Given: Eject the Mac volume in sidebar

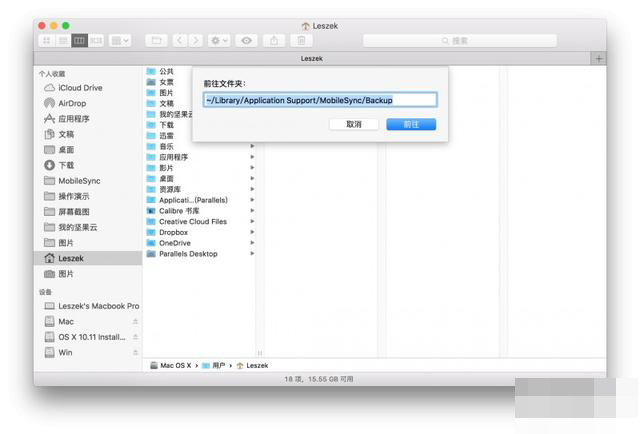Looking at the screenshot, I should (x=135, y=321).
